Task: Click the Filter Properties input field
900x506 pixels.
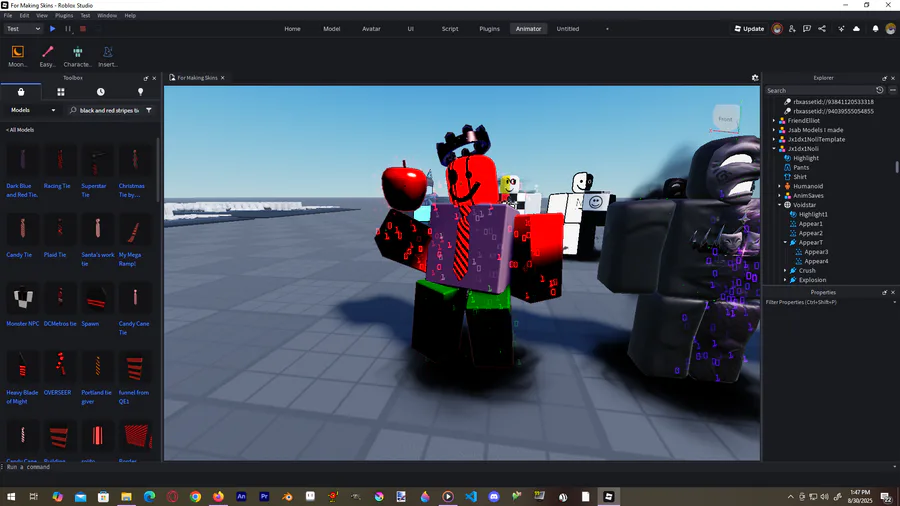Action: (829, 302)
